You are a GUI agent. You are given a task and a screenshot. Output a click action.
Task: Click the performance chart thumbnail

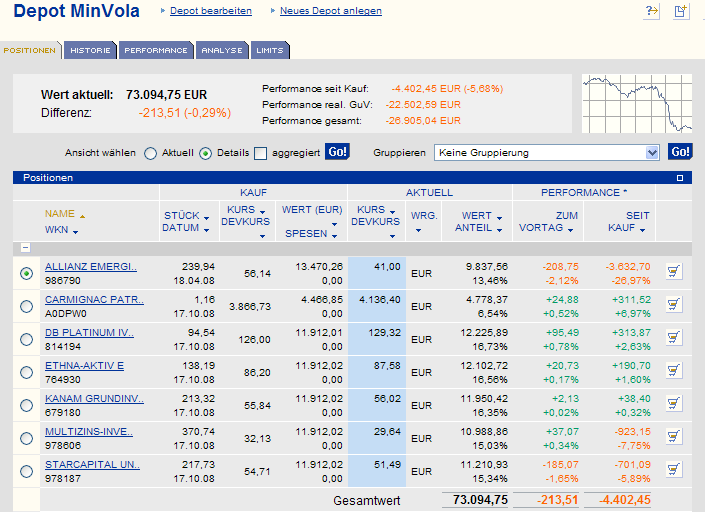pos(637,104)
